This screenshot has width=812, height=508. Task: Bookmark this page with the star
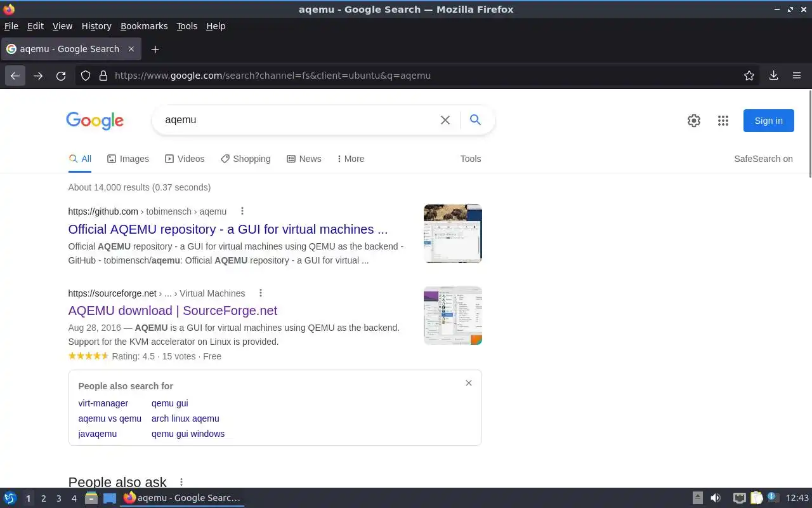tap(749, 76)
